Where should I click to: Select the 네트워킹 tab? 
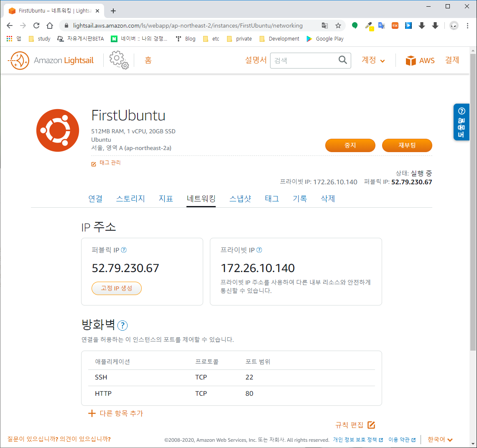tap(201, 199)
